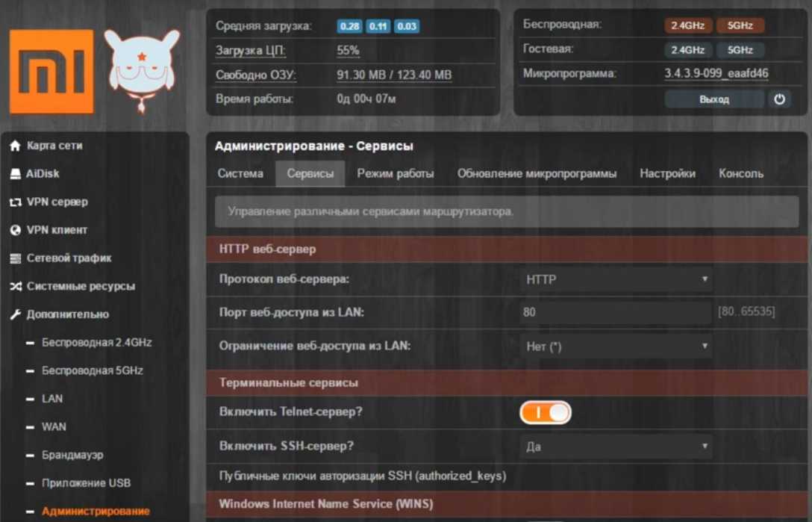Click the orange Mi logo

point(51,72)
